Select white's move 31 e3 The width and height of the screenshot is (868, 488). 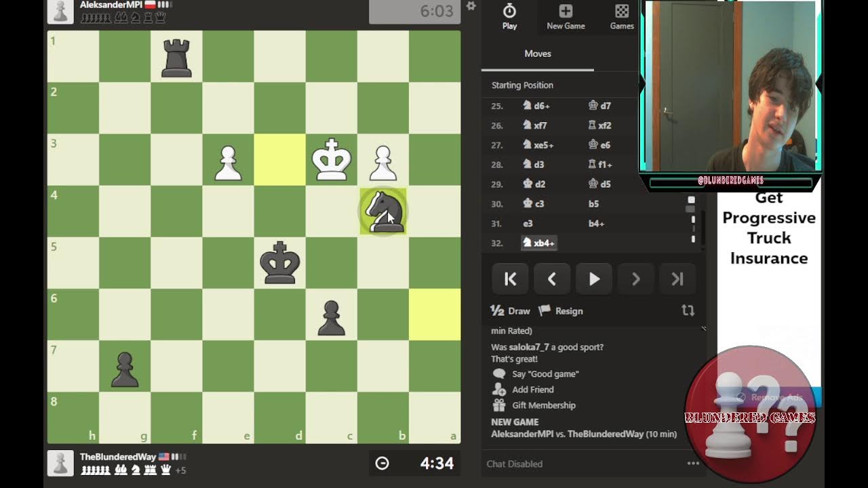pyautogui.click(x=528, y=224)
